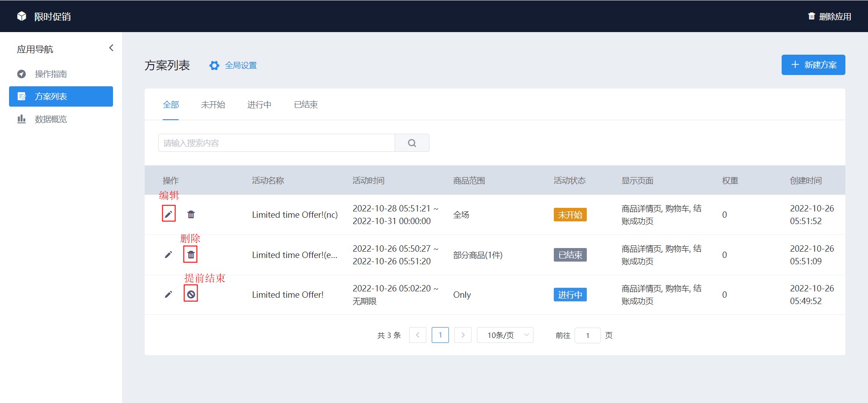Image resolution: width=868 pixels, height=403 pixels.
Task: Click the search magnifier button
Action: click(412, 143)
